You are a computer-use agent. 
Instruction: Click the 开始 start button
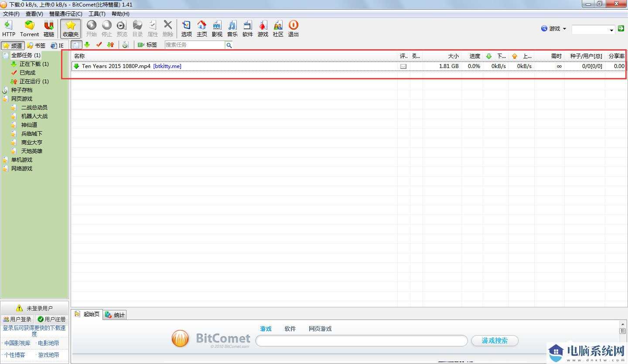[91, 28]
